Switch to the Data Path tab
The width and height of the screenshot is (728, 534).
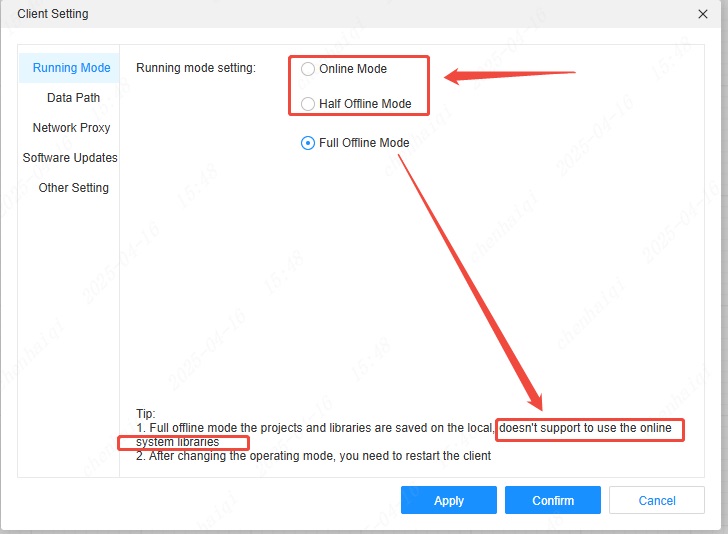click(x=73, y=98)
